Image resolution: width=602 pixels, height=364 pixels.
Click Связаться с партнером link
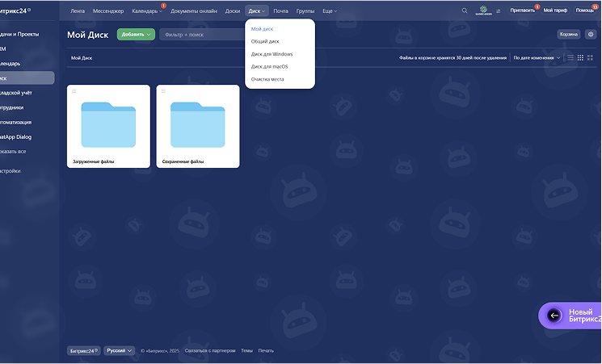[x=210, y=350]
